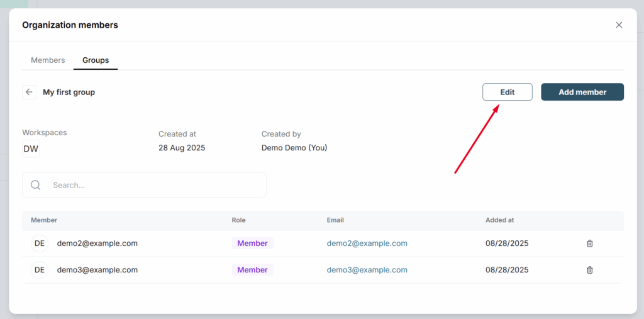Click the Edit button
The image size is (644, 319).
coord(508,92)
